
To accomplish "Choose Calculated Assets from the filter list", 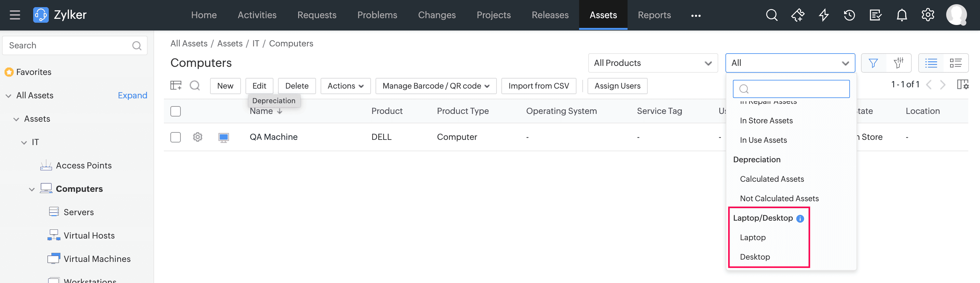I will coord(772,179).
